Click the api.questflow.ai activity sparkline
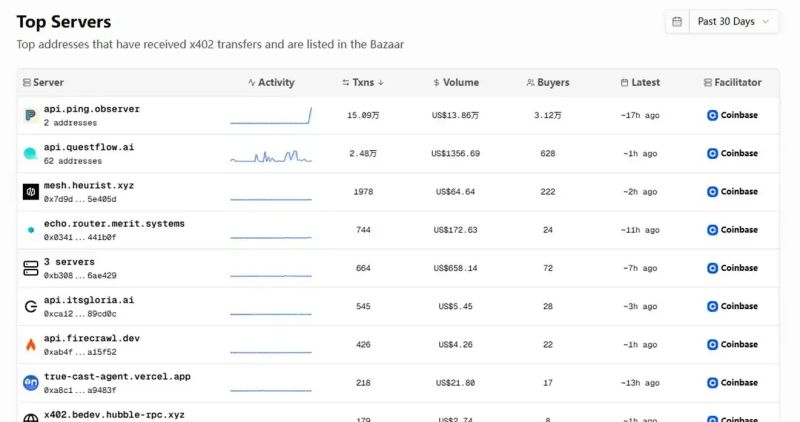 click(271, 156)
